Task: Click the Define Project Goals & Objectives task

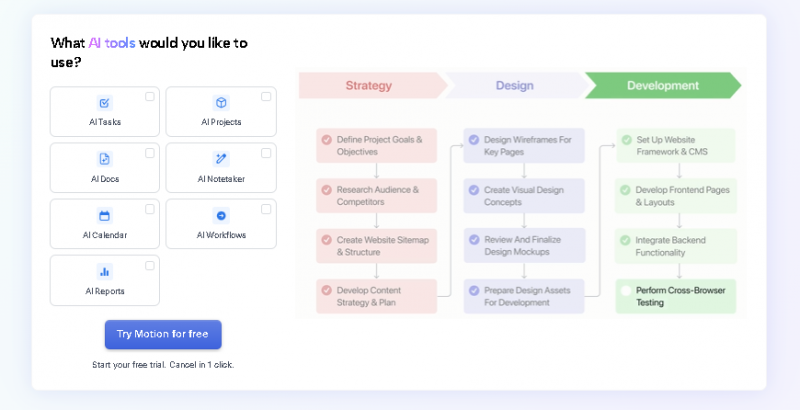Action: tap(376, 145)
